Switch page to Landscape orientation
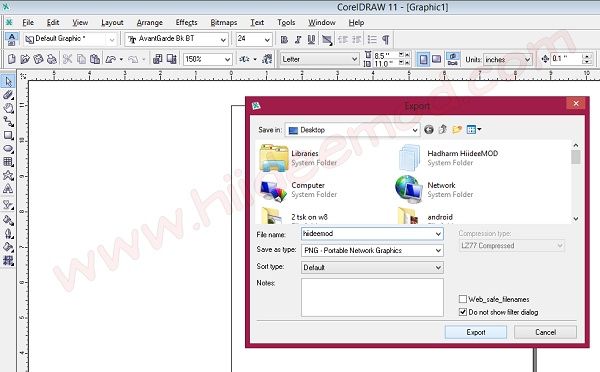Image resolution: width=600 pixels, height=372 pixels. (x=437, y=59)
